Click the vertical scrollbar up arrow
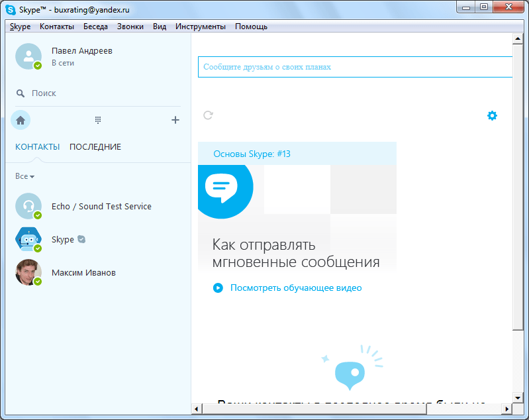 (517, 38)
